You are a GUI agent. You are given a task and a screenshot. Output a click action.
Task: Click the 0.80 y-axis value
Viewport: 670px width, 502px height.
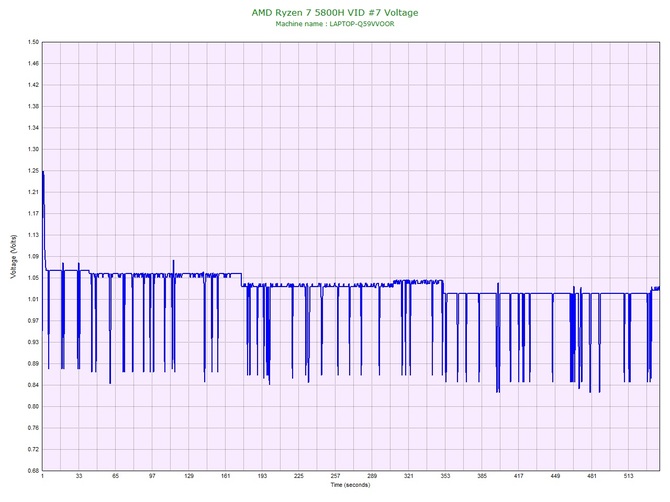coord(33,407)
